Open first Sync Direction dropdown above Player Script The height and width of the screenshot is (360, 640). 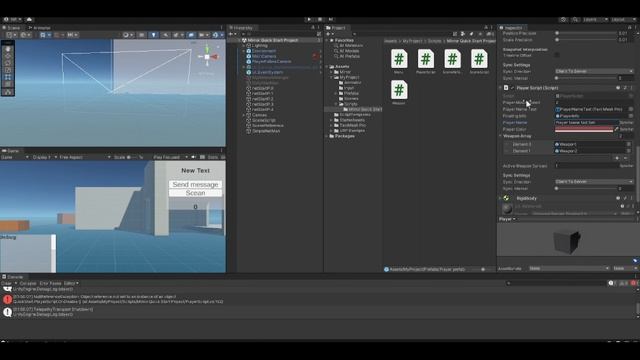(594, 71)
